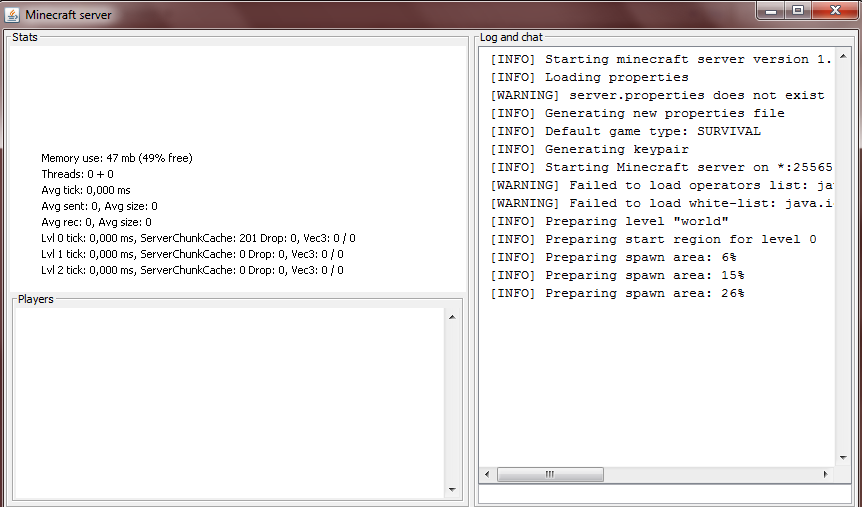
Task: Click log horizontal scrollbar right arrow
Action: coord(826,474)
